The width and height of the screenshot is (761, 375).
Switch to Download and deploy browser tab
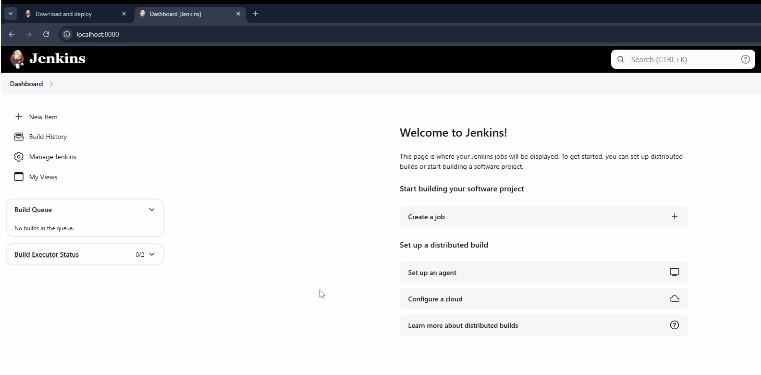pos(75,14)
